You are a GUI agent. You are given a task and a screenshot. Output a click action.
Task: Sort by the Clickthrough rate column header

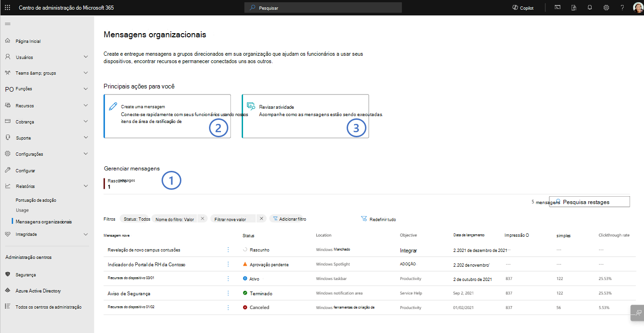[x=614, y=235]
